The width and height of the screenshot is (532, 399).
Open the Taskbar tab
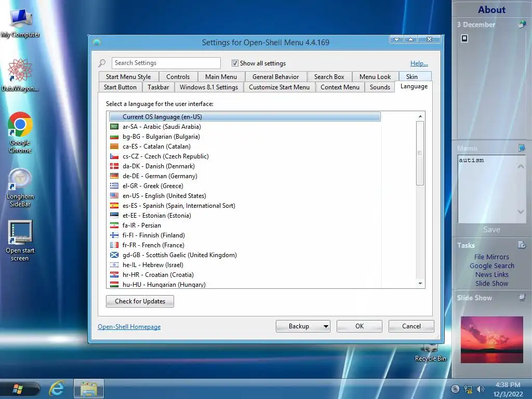tap(158, 87)
